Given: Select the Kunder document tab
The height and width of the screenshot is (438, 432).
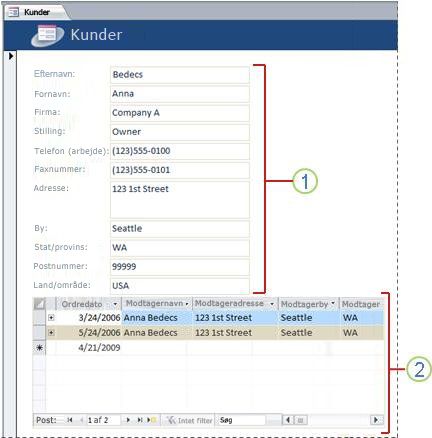Looking at the screenshot, I should pos(37,12).
